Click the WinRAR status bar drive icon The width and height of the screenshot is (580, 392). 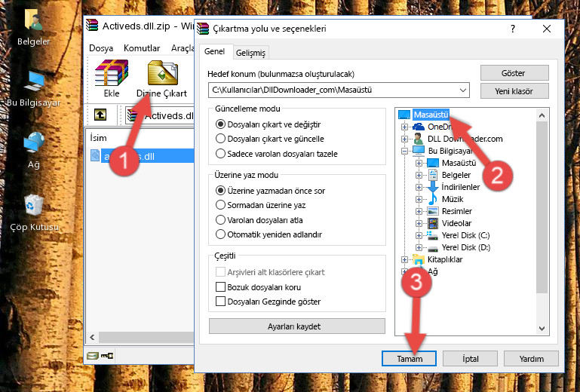pos(93,356)
